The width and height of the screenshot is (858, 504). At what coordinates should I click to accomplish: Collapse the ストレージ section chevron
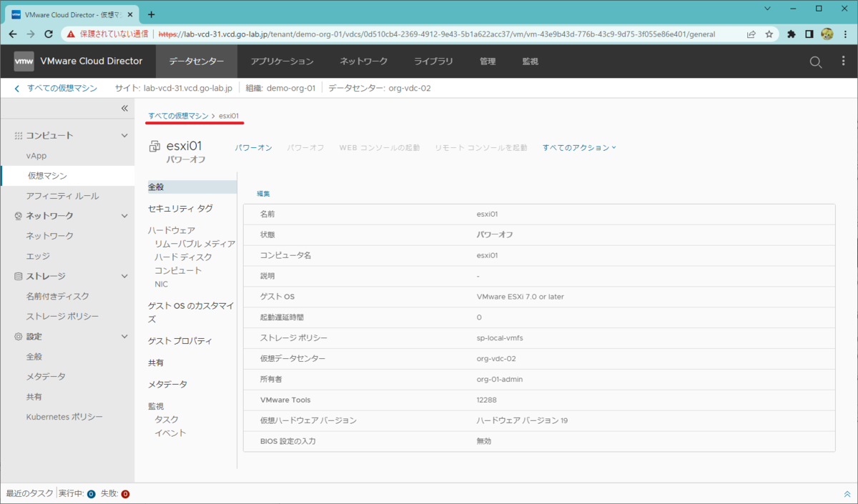pyautogui.click(x=124, y=276)
